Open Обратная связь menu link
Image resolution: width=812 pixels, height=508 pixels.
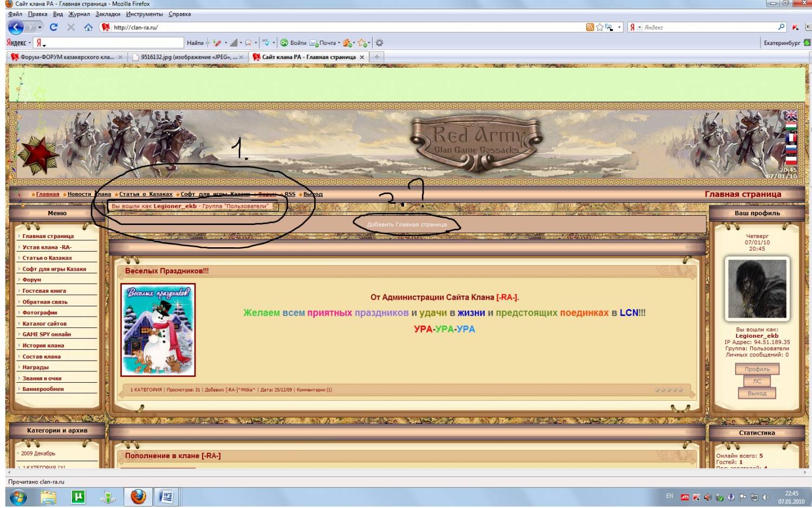45,302
